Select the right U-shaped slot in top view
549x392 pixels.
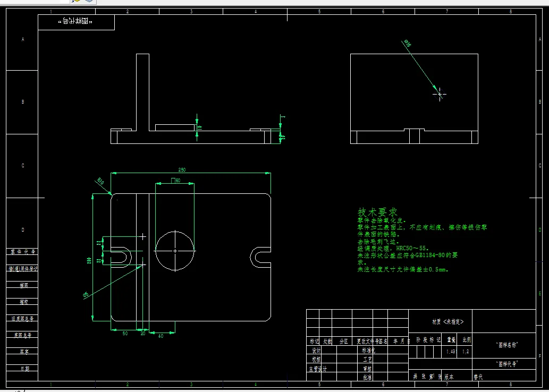(261, 257)
